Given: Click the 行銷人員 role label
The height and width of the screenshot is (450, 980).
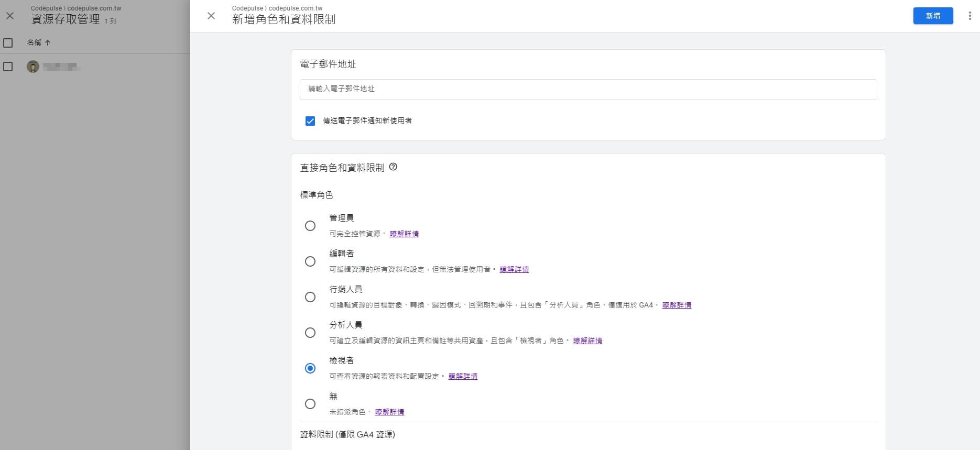Looking at the screenshot, I should [x=345, y=289].
